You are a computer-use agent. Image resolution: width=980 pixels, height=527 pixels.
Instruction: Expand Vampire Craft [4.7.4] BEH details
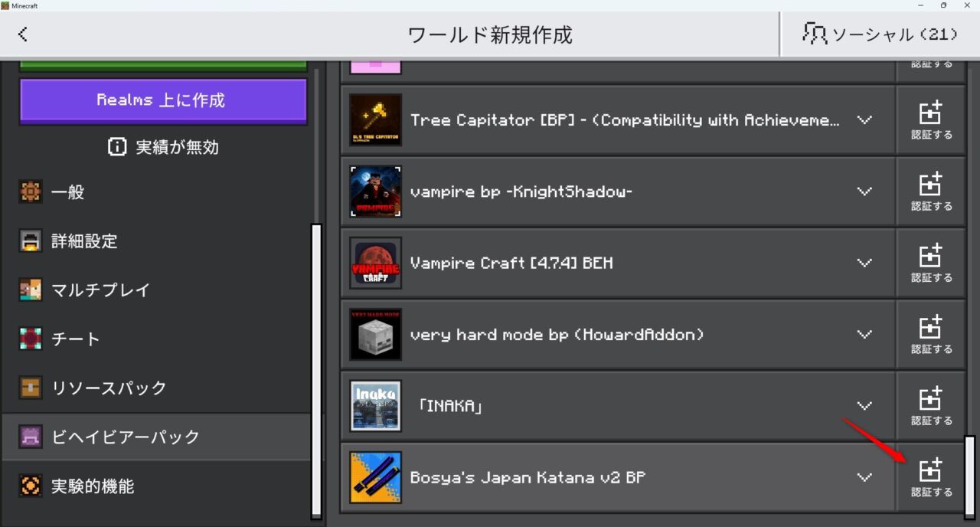click(x=864, y=263)
